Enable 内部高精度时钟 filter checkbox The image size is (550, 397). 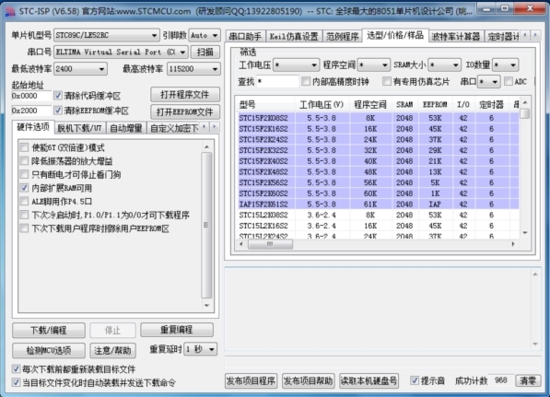[306, 81]
